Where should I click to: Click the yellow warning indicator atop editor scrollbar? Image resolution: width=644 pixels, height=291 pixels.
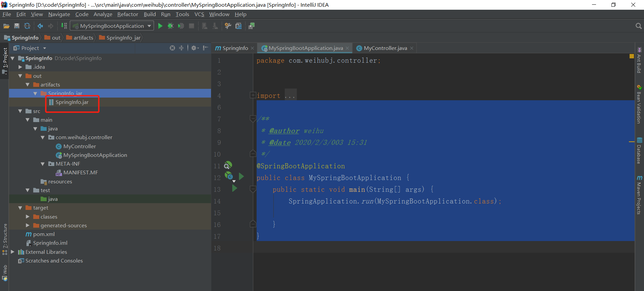point(632,56)
